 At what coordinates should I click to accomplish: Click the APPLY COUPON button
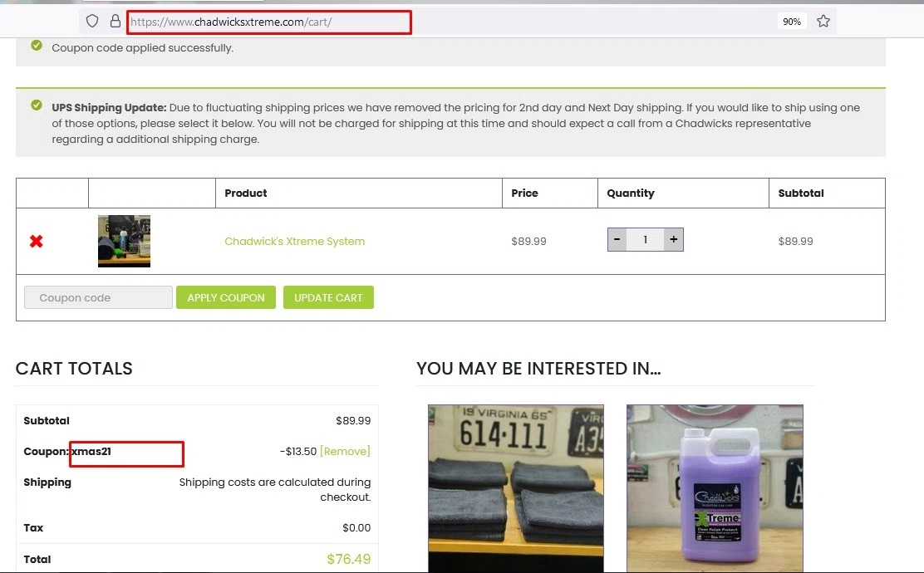point(226,297)
